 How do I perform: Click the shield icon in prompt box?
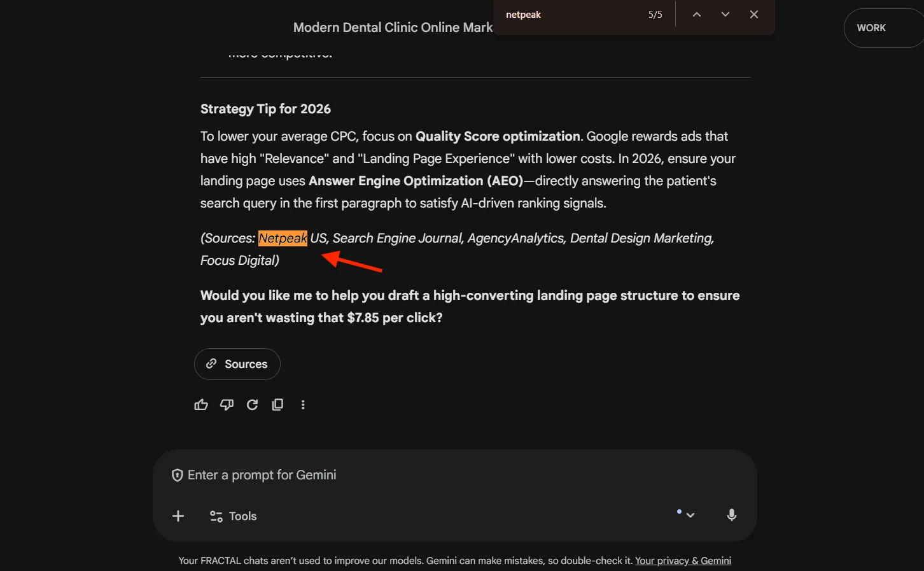pos(178,476)
